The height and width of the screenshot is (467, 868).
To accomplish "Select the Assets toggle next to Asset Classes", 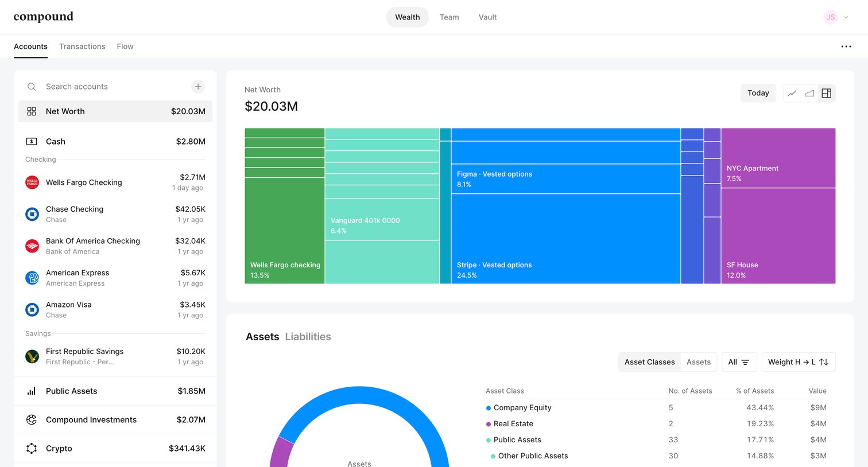I will tap(699, 362).
